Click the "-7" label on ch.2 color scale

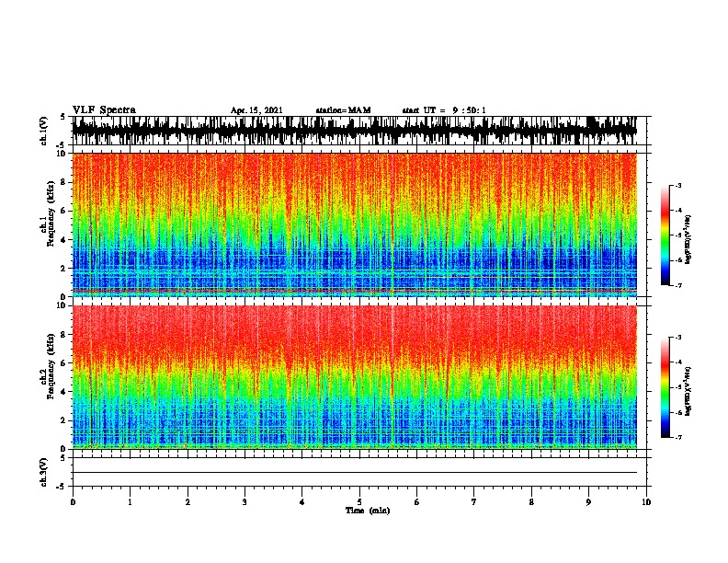pyautogui.click(x=678, y=438)
